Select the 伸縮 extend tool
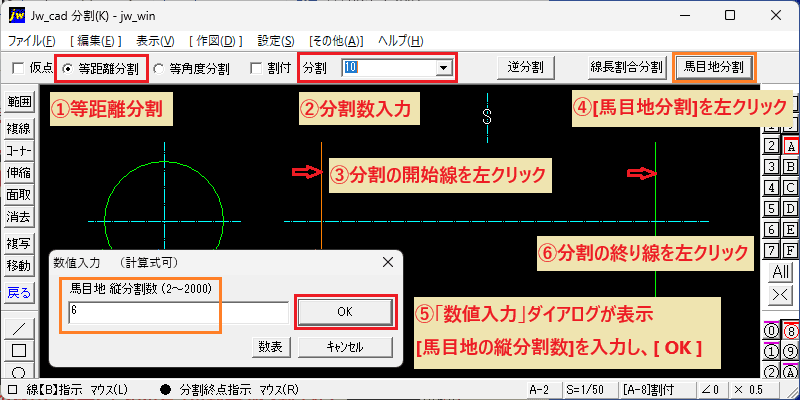The height and width of the screenshot is (400, 800). click(x=19, y=173)
